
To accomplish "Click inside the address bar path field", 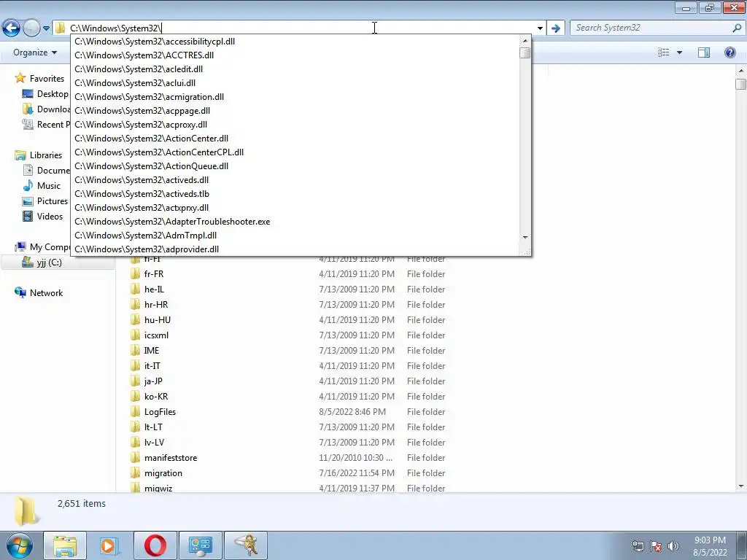I will click(300, 28).
